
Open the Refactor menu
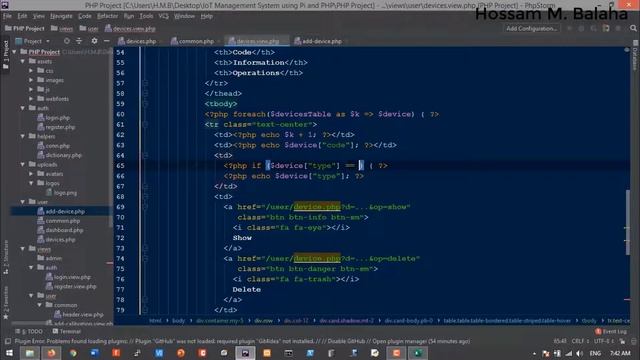coord(108,16)
